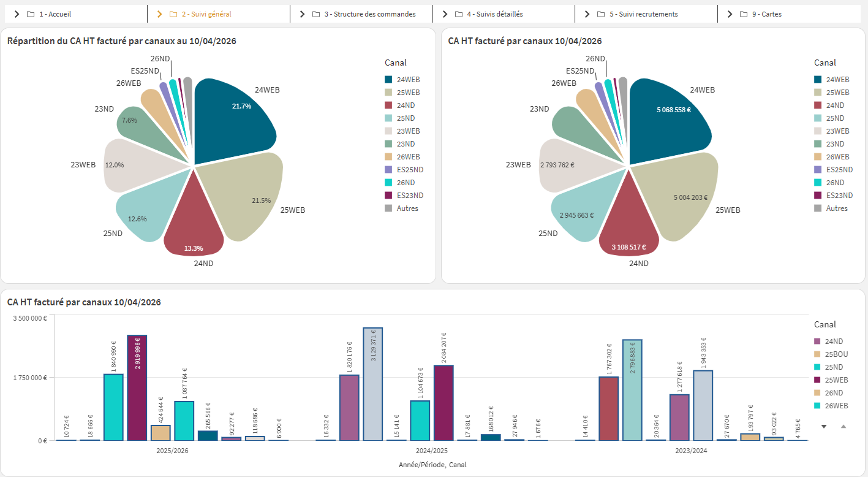The height and width of the screenshot is (477, 868).
Task: Expand the chevron beside 4 - Suivis détaillés
Action: 443,14
